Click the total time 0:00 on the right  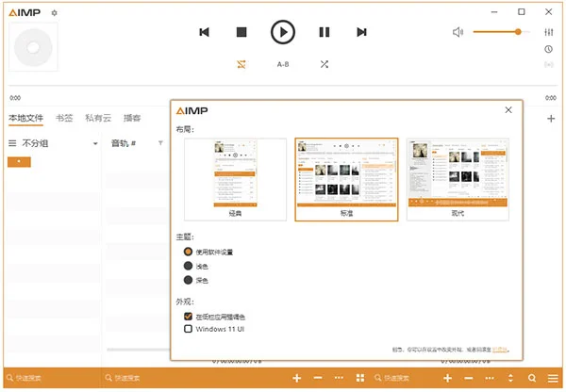tap(551, 98)
